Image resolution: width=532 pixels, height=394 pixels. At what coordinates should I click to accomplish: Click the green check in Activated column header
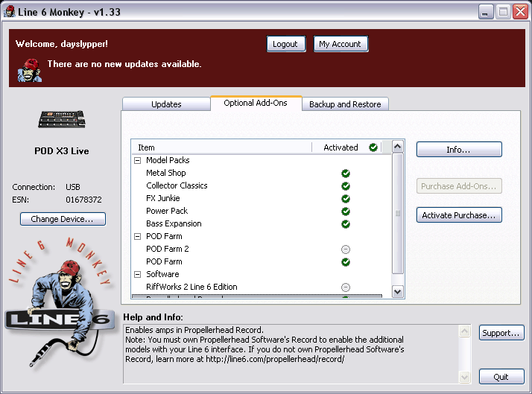[x=373, y=147]
